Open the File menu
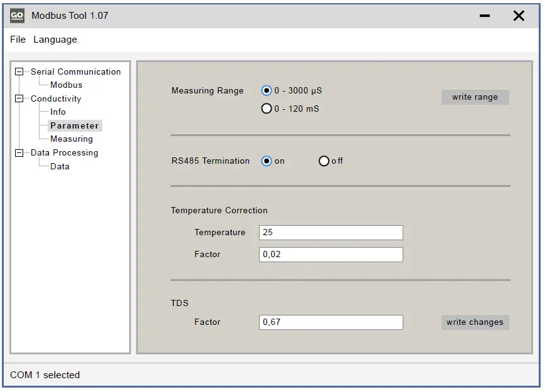This screenshot has height=392, width=545. [x=17, y=39]
